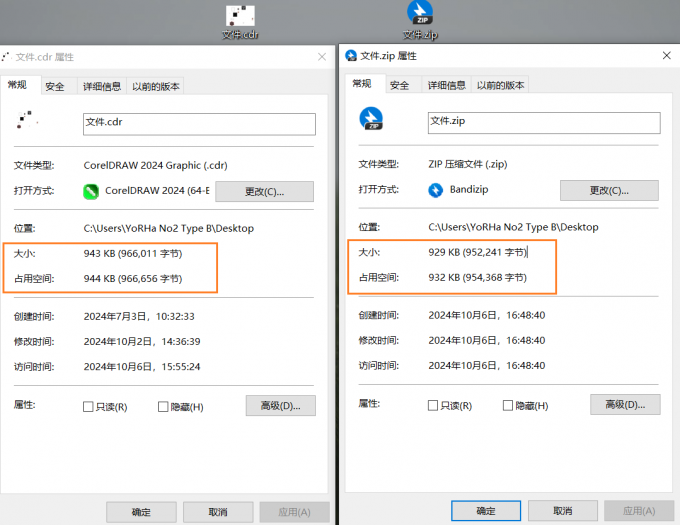Screen dimensions: 680x525
Task: Click the title bar icon of 文件.zip 属性
Action: [350, 55]
